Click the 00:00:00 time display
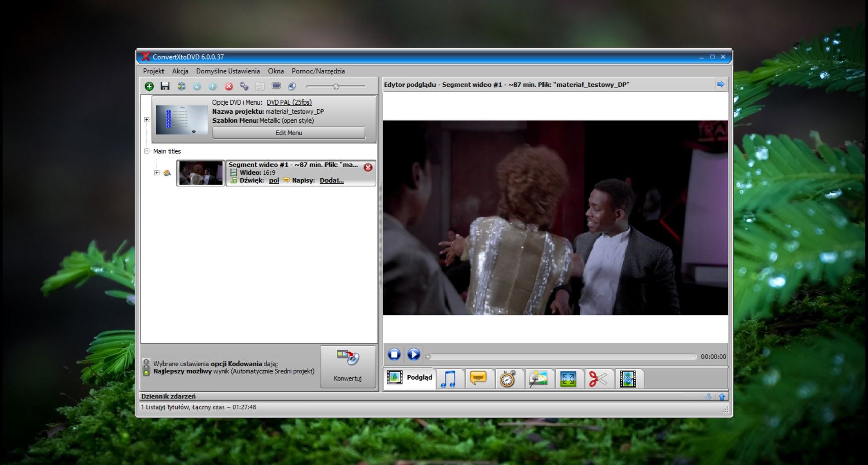 (713, 357)
